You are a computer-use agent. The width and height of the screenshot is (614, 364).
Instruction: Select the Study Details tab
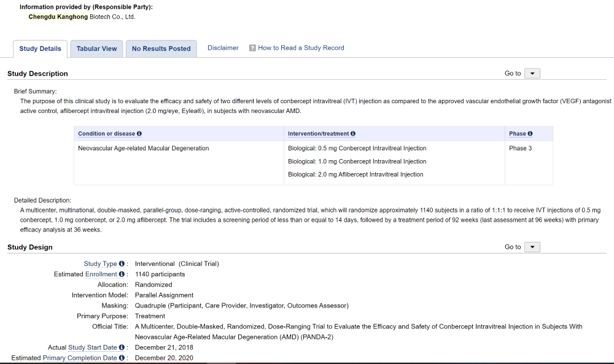coord(41,49)
